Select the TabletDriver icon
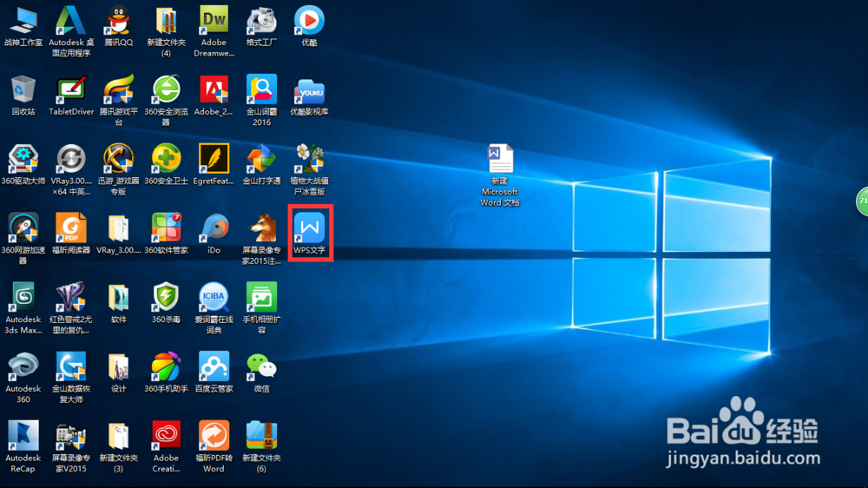Screen dimensions: 868x488 coord(71,90)
